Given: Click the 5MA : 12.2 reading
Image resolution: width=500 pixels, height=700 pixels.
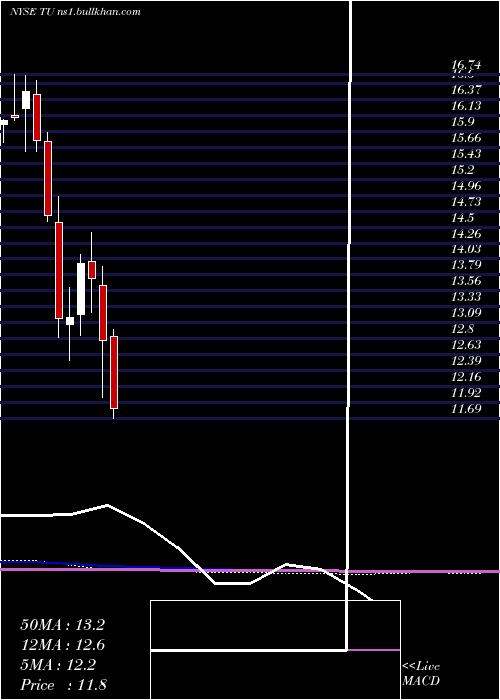Looking at the screenshot, I should (x=58, y=665).
